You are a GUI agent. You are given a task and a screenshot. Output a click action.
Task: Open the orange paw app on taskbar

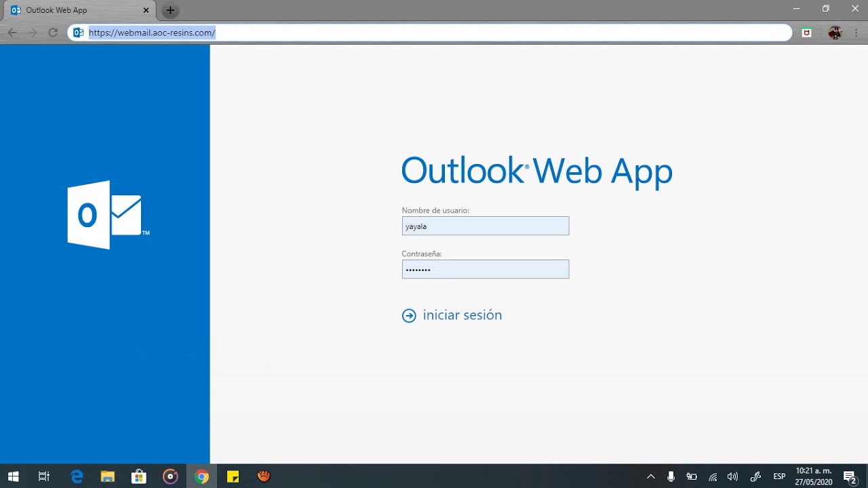tap(264, 476)
